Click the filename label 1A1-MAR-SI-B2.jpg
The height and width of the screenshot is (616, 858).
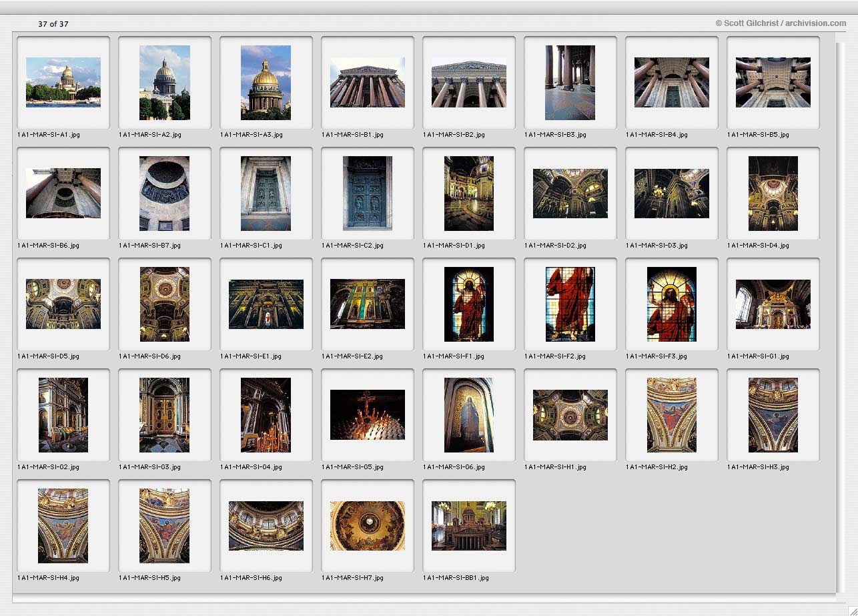[x=454, y=135]
